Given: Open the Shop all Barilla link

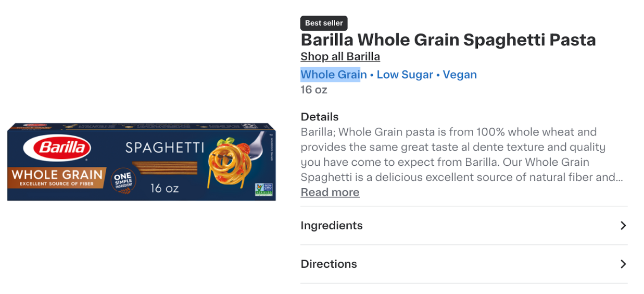Looking at the screenshot, I should [x=340, y=56].
